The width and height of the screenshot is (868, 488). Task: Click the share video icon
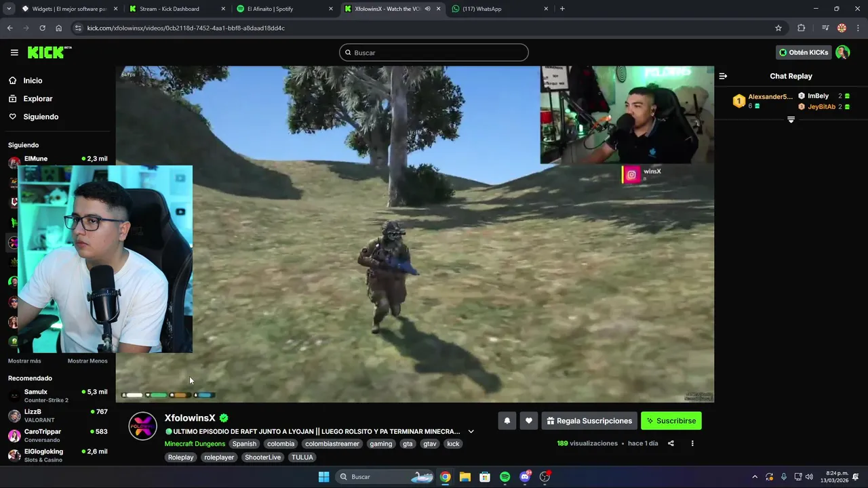point(671,443)
